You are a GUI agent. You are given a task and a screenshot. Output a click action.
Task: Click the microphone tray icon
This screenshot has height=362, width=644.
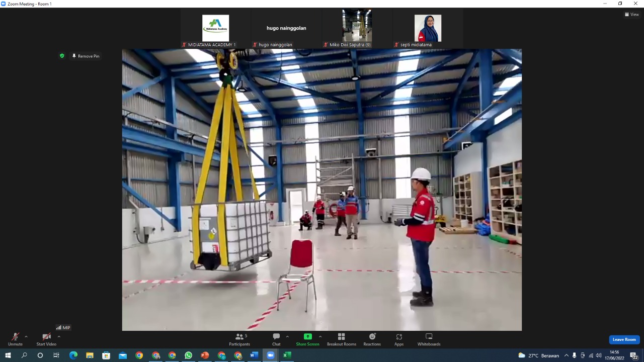point(575,355)
